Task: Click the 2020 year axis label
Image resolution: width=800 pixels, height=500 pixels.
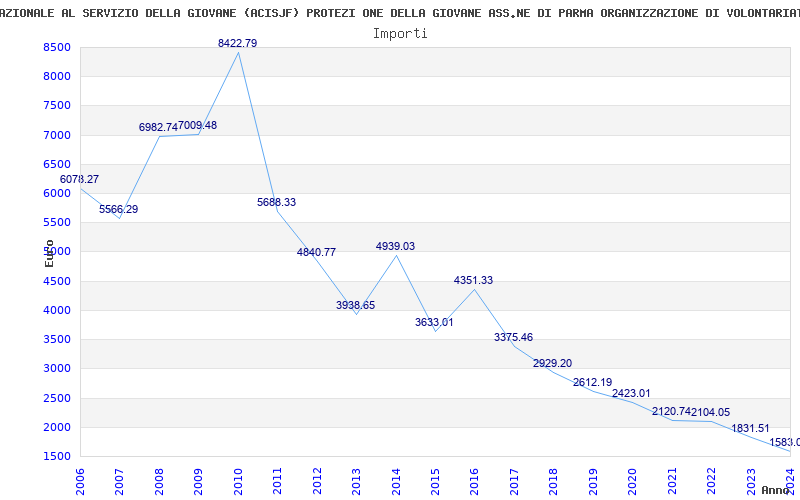Action: [633, 482]
